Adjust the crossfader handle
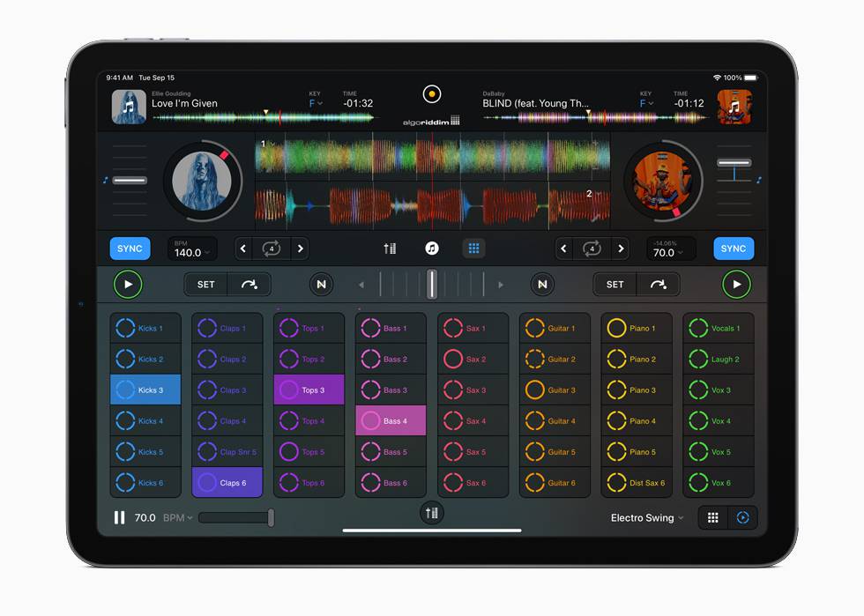This screenshot has width=864, height=616. pos(432,285)
